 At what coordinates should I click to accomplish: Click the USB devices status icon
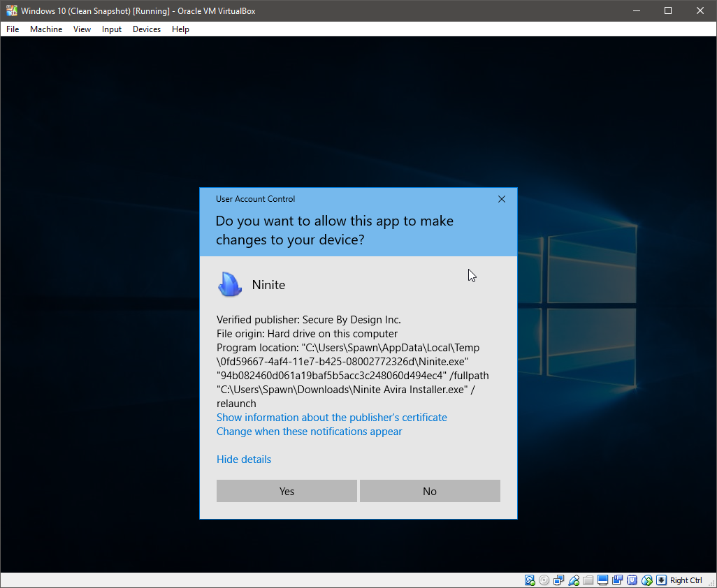(574, 580)
